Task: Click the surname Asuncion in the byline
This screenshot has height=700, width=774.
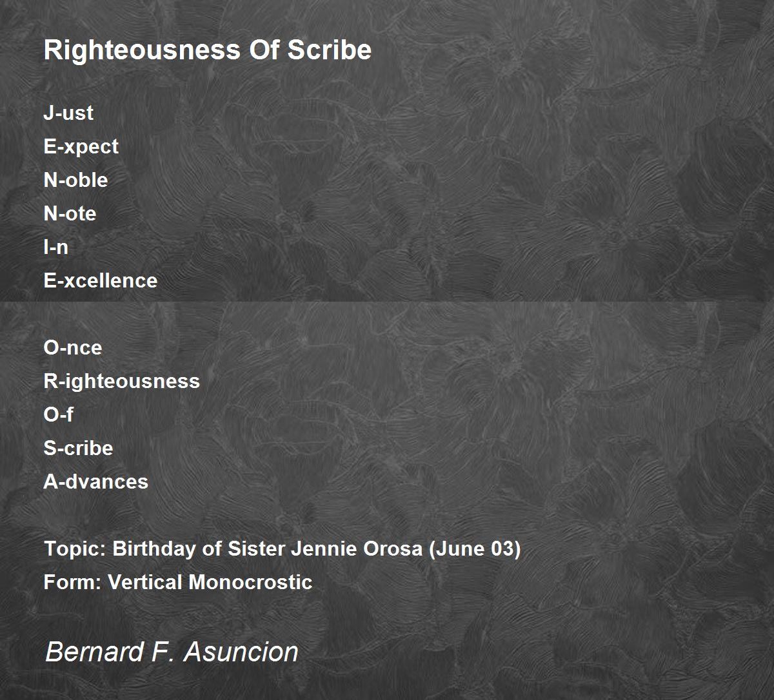Action: coord(241,652)
